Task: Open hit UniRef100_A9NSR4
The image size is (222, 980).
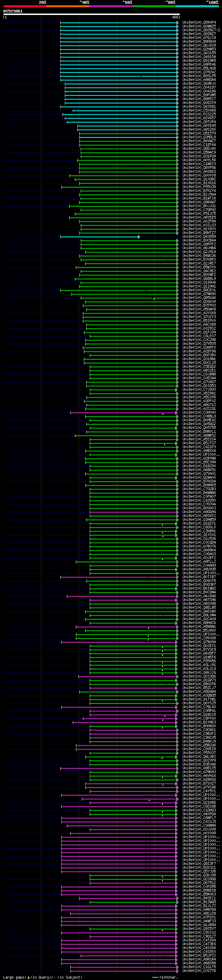Action: tap(199, 80)
